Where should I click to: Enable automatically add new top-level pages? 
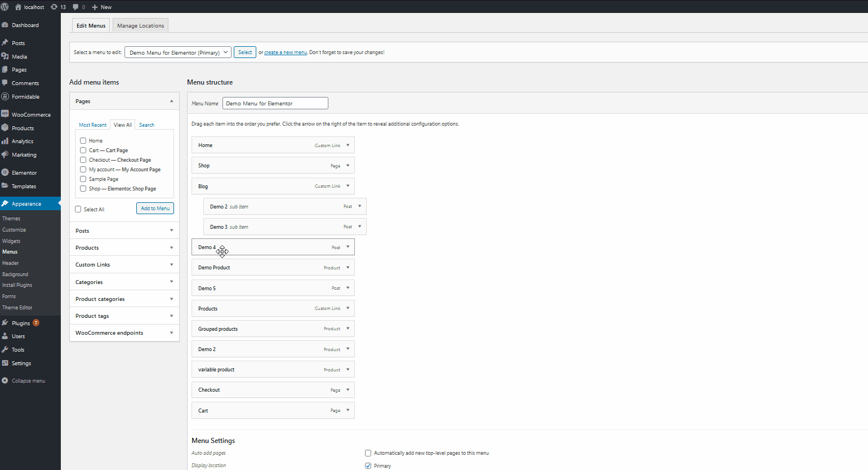tap(368, 453)
